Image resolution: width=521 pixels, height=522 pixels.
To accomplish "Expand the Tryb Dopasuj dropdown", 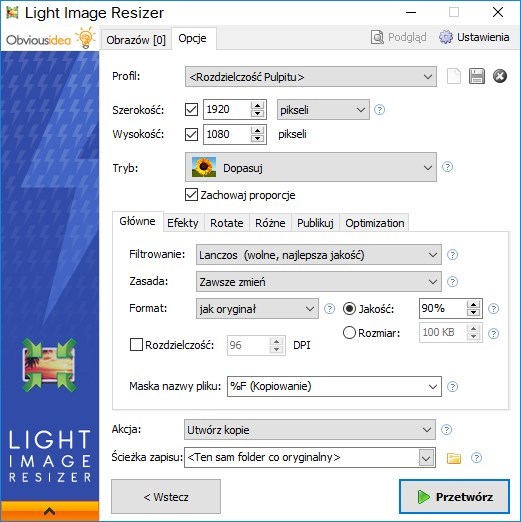I will pyautogui.click(x=311, y=167).
